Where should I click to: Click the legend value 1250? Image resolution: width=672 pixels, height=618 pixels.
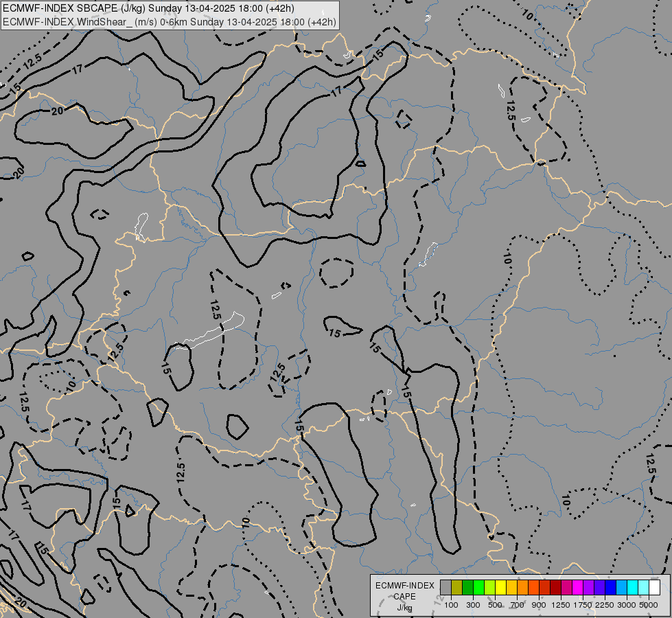(561, 605)
